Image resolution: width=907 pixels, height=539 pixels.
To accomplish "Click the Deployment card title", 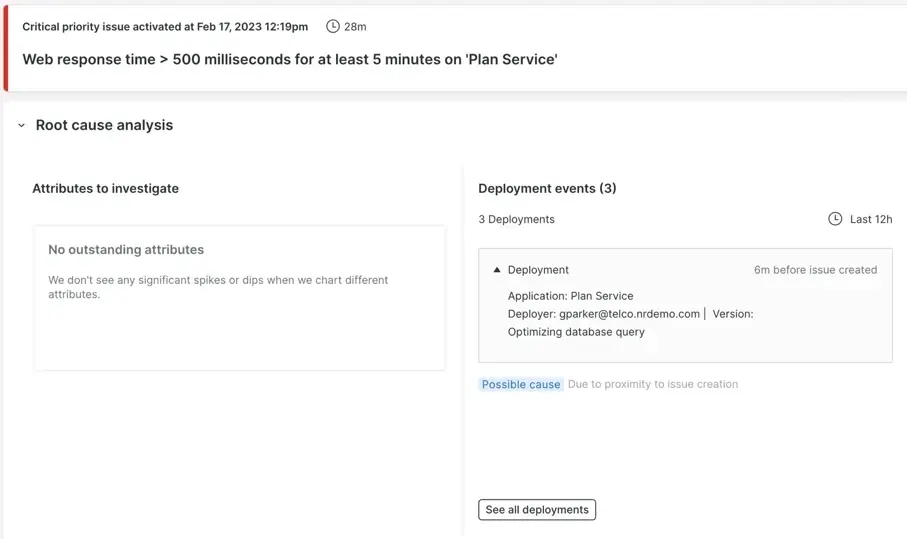I will point(538,270).
